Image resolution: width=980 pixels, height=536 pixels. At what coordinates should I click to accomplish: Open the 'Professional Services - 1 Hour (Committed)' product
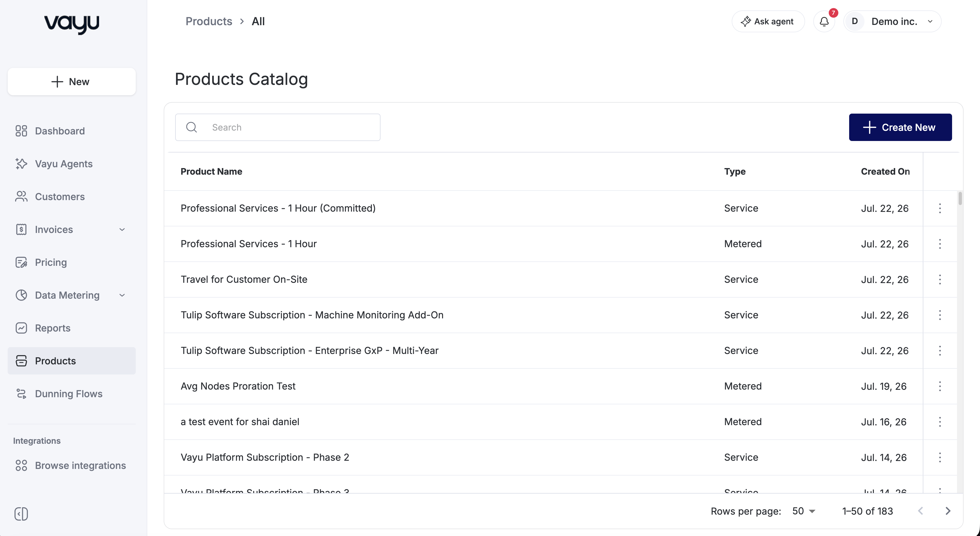tap(278, 208)
